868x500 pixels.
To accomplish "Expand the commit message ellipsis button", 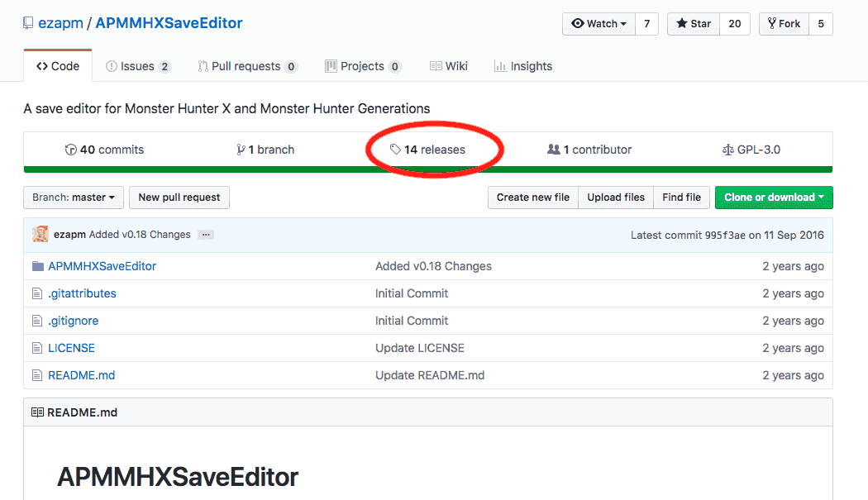I will [206, 235].
